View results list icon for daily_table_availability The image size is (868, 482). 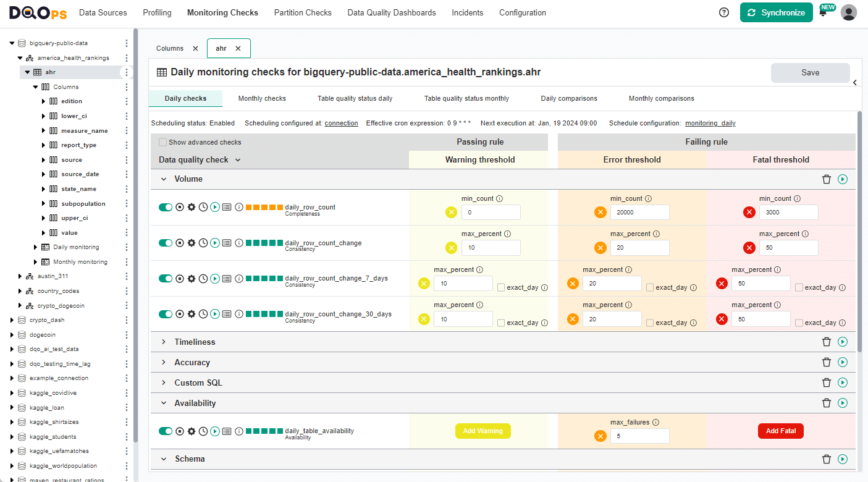tap(226, 431)
